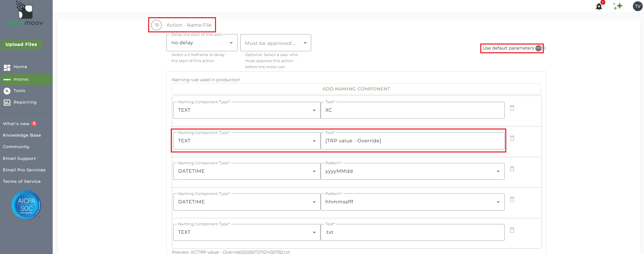Open the Must be approved dropdown

tap(276, 43)
